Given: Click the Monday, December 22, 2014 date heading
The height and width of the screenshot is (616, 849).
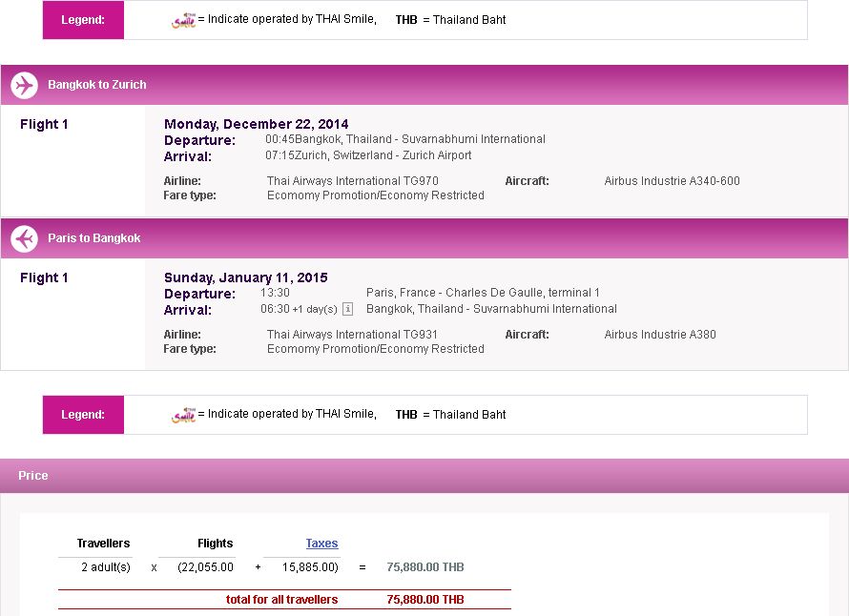Looking at the screenshot, I should tap(257, 124).
